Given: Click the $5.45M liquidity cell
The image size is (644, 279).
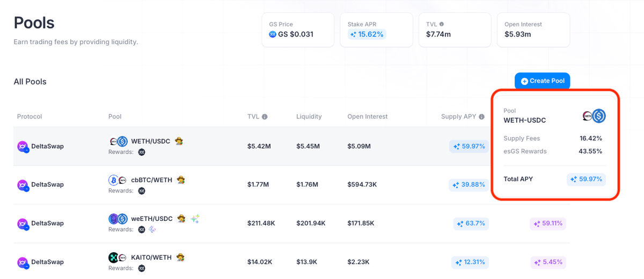Looking at the screenshot, I should coord(308,146).
